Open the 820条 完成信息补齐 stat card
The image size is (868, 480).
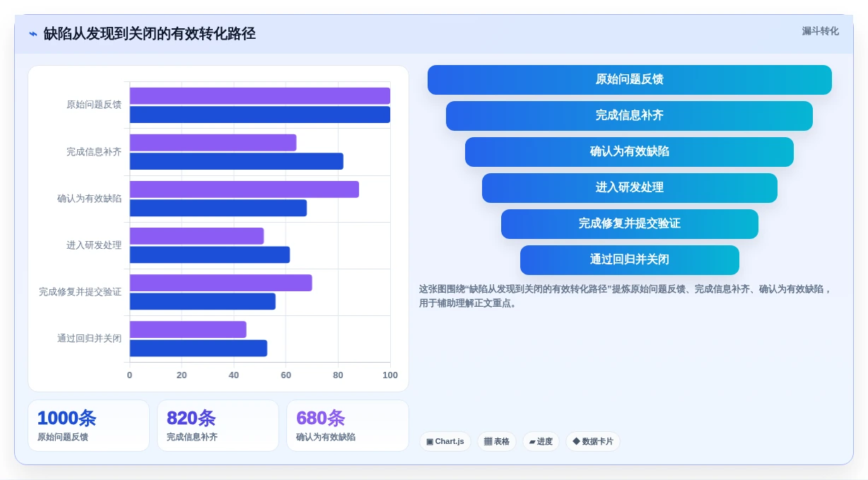(218, 426)
